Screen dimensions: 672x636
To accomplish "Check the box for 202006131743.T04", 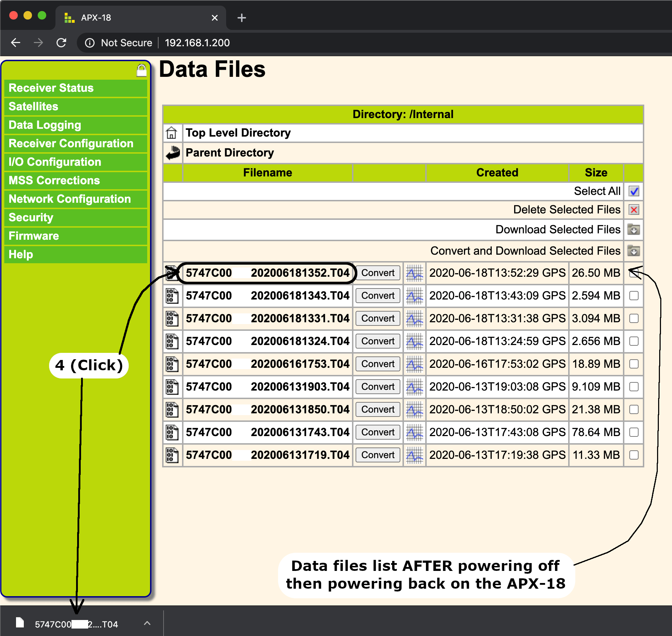I will (634, 433).
